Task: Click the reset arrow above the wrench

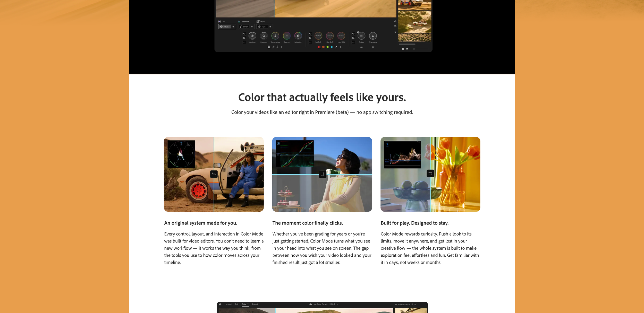Action: point(395,26)
